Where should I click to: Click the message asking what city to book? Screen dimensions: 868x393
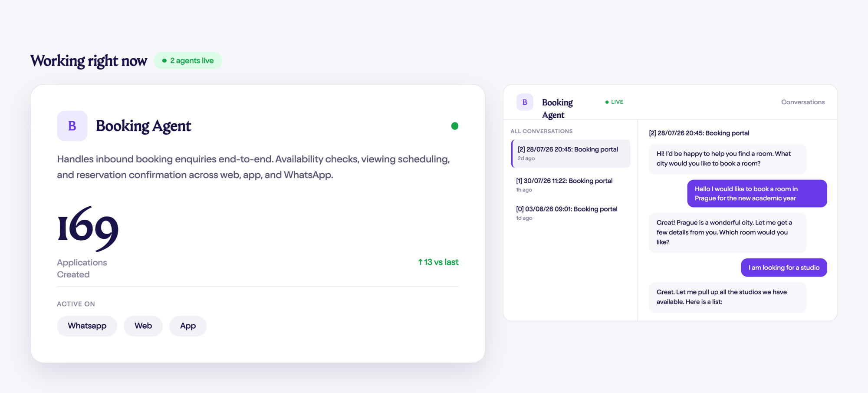pyautogui.click(x=727, y=159)
